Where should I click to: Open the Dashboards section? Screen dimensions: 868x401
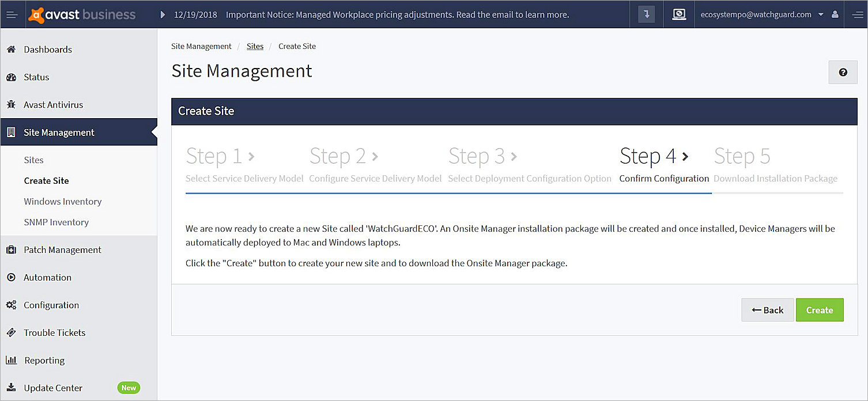click(48, 49)
